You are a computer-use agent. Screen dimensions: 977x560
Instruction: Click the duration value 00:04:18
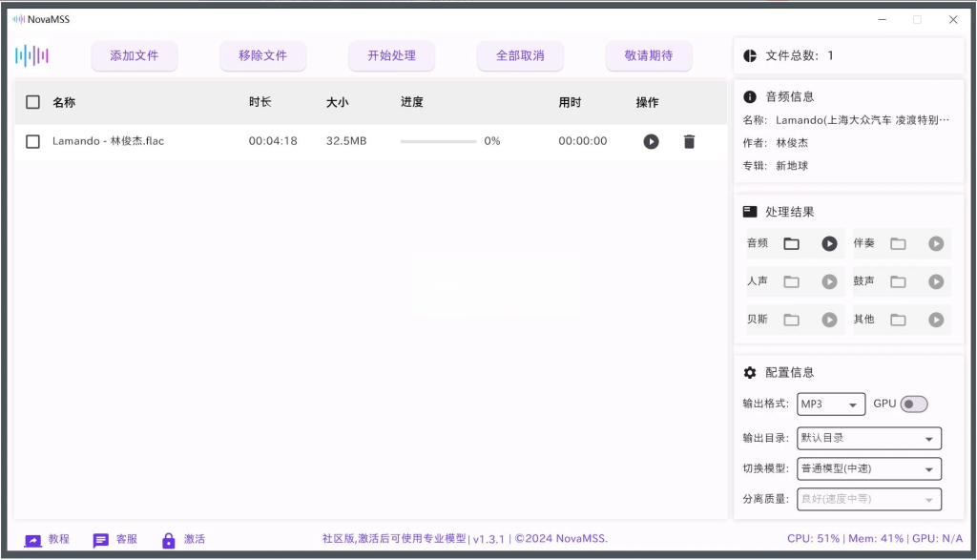(273, 141)
